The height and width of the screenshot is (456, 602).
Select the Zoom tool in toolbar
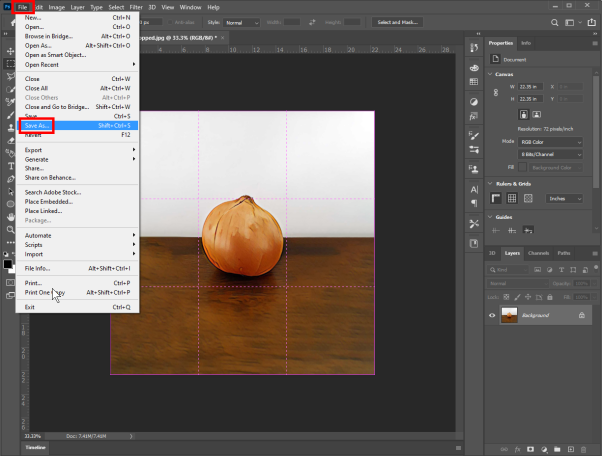(x=10, y=230)
